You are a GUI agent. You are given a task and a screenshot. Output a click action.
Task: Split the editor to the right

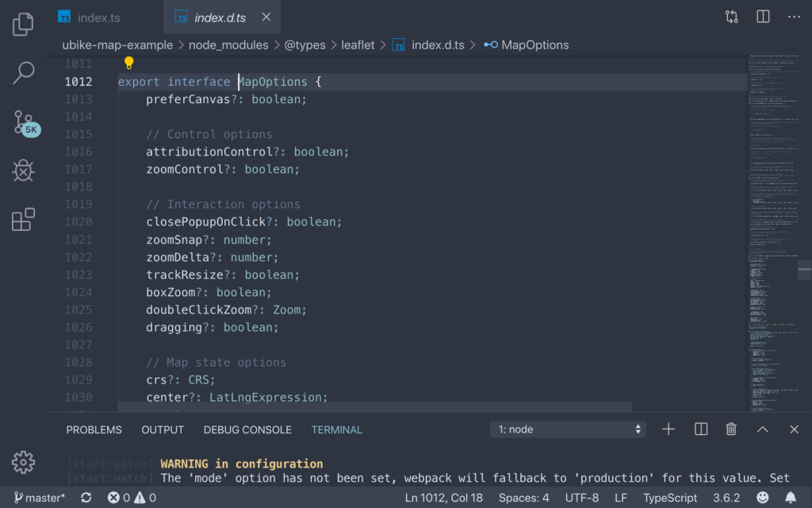pos(763,17)
